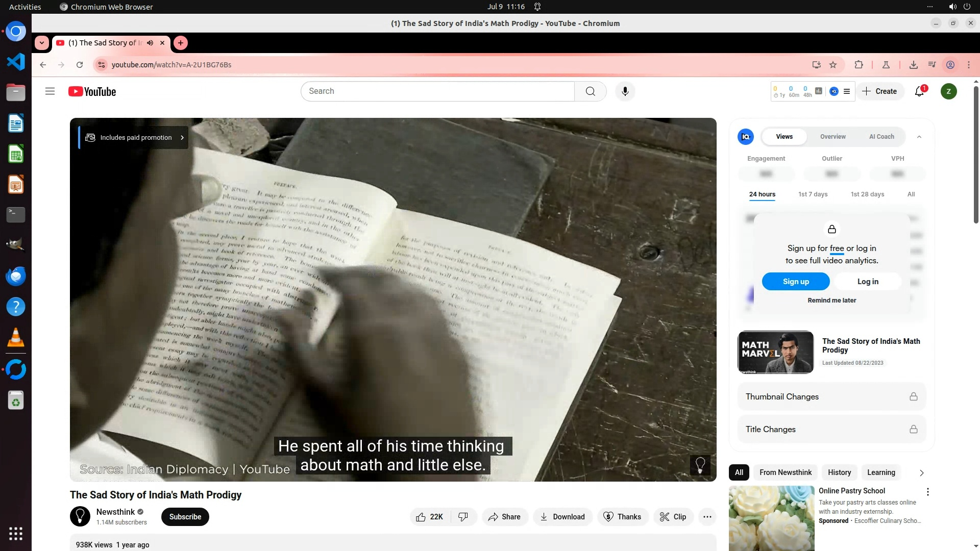Mute the tab using the speaker icon
Viewport: 980px width, 551px height.
150,43
